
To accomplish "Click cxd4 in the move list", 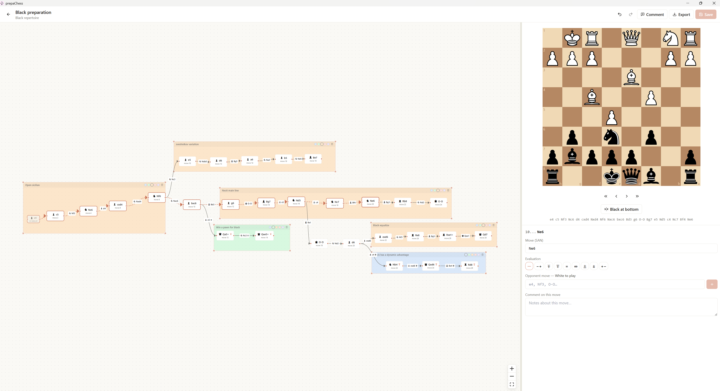I will coord(585,219).
